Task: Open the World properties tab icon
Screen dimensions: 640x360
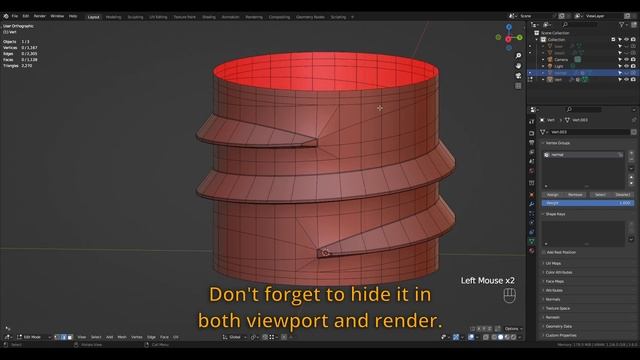Action: (531, 171)
